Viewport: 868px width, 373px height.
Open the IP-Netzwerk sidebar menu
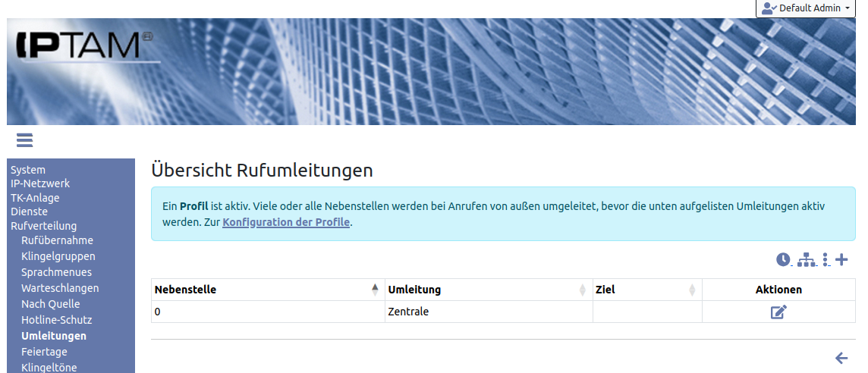pos(40,183)
